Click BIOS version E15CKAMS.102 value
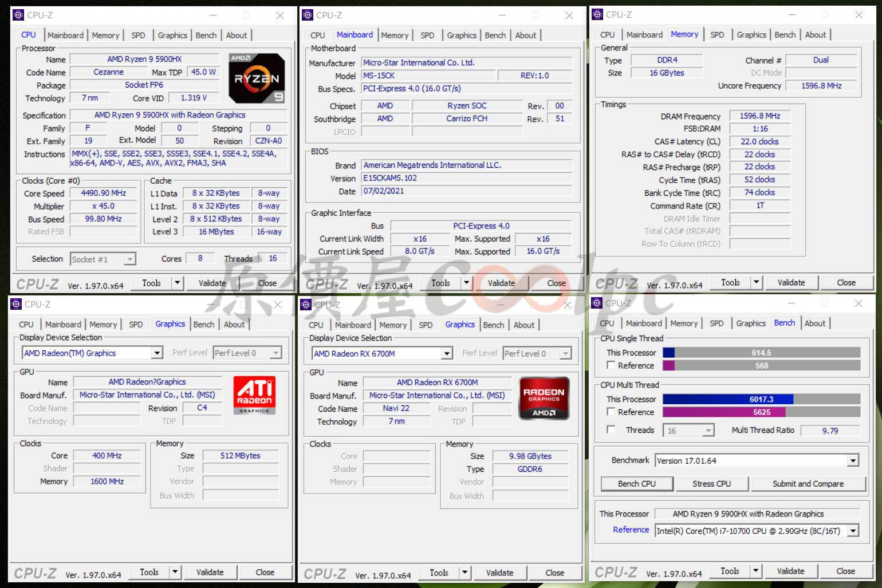 466,178
